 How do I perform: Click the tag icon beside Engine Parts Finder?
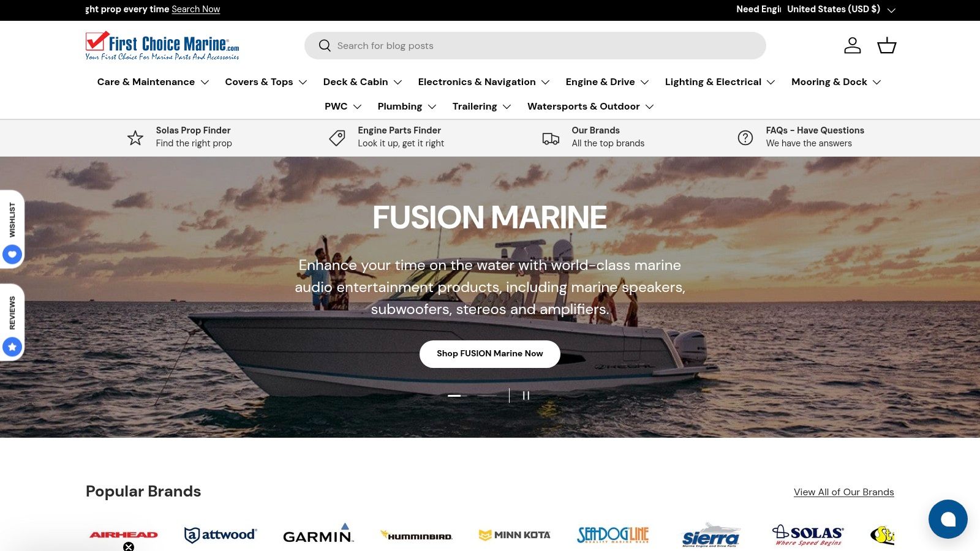click(337, 138)
